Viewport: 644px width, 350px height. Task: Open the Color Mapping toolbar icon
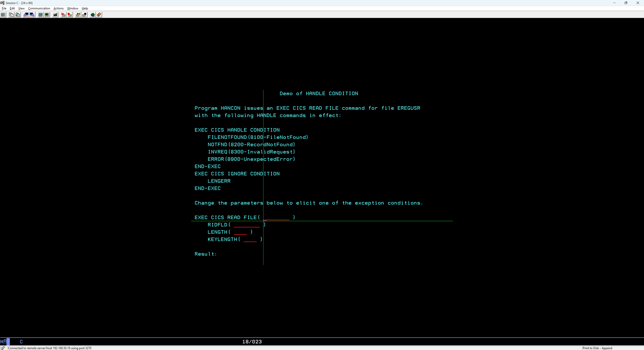click(x=47, y=15)
